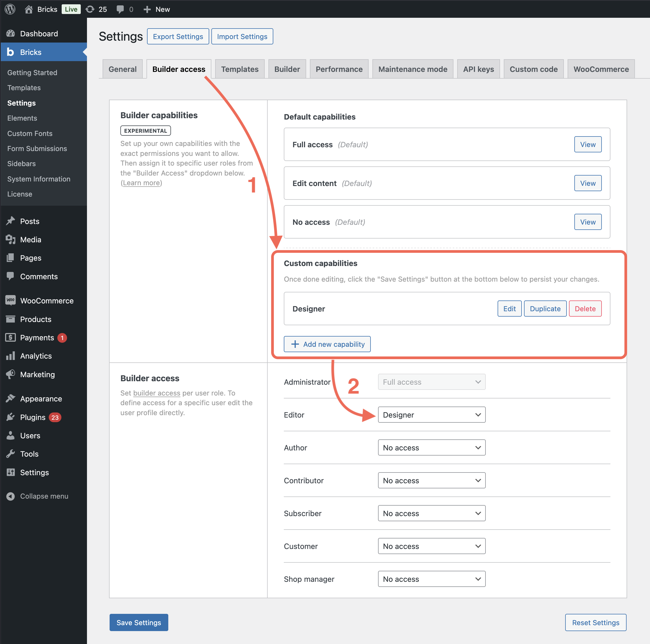Open the Plugins menu icon
Screen dimensions: 650x644
click(x=11, y=417)
